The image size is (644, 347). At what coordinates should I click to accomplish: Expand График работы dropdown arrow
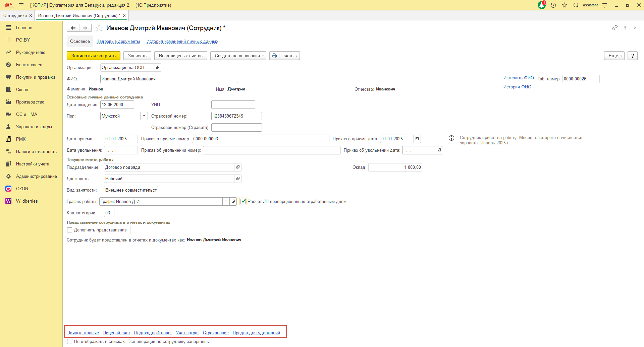point(226,202)
